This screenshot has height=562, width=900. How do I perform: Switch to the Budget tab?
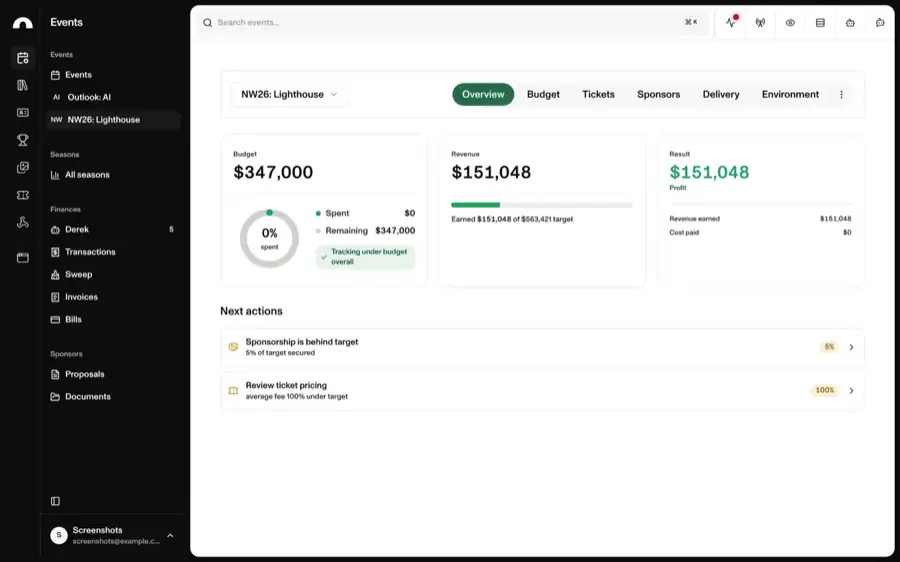pyautogui.click(x=543, y=94)
